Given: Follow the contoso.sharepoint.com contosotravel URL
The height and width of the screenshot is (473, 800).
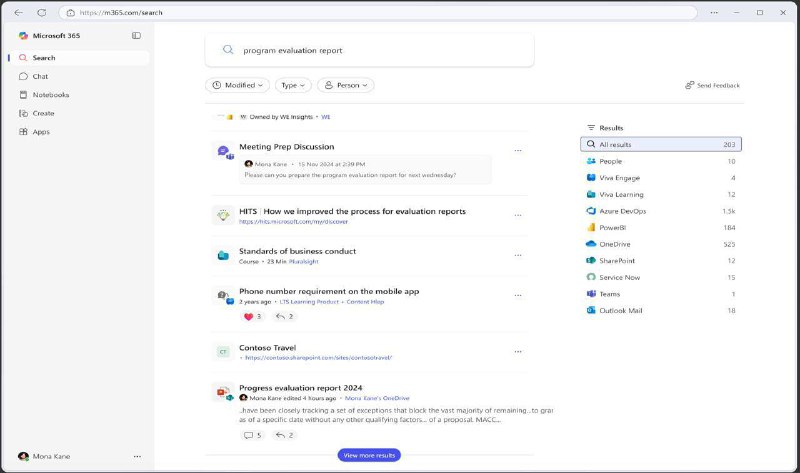Looking at the screenshot, I should [x=318, y=358].
